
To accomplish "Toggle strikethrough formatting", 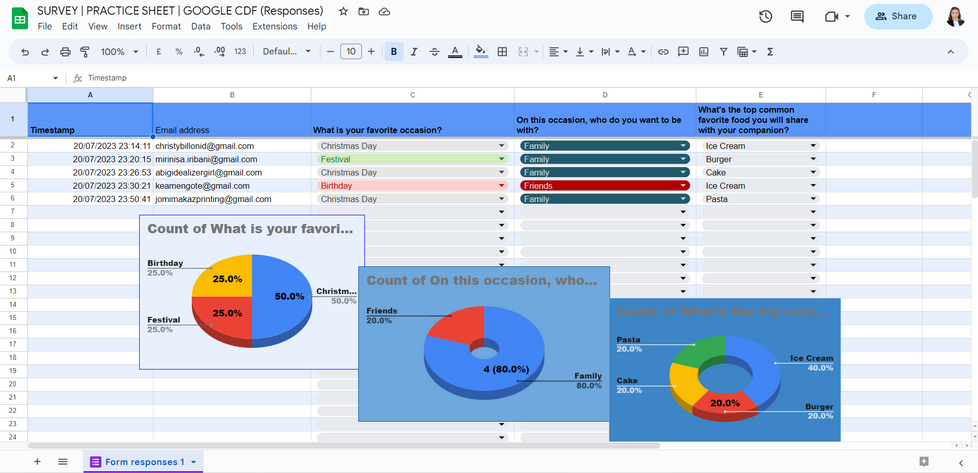I will pyautogui.click(x=435, y=52).
